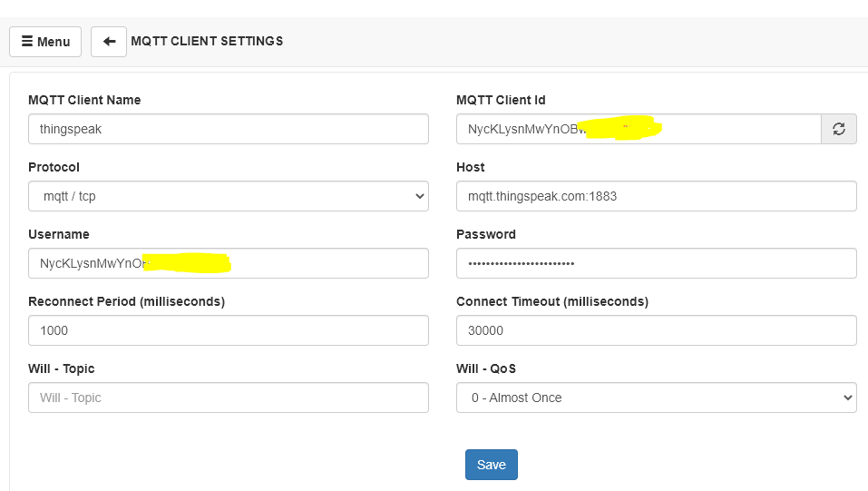Open the hamburger Menu button

point(45,42)
